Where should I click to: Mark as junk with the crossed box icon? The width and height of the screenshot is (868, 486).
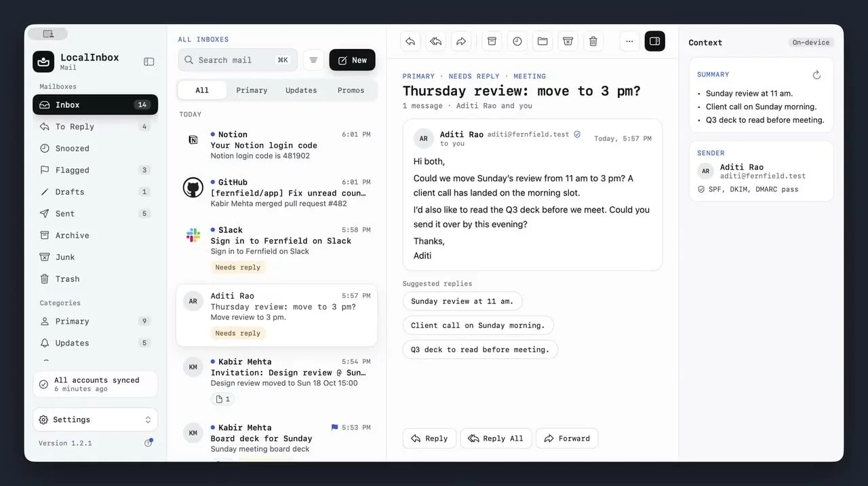click(568, 41)
